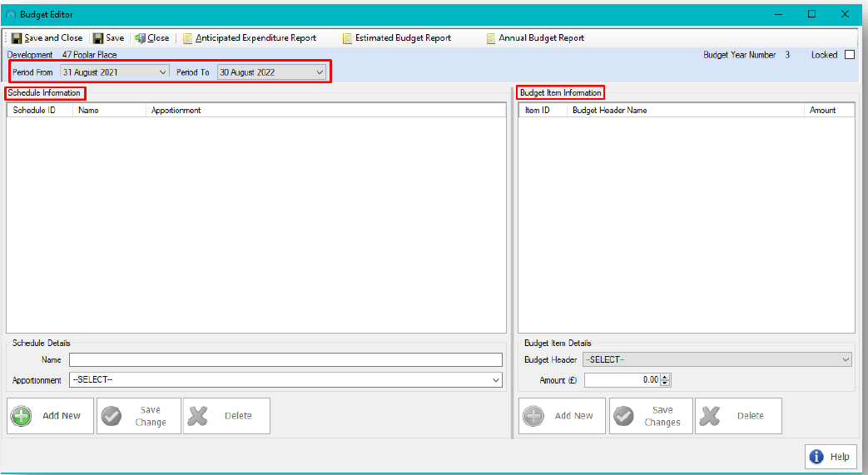Click the Item ID column header
Viewport: 868px width, 475px height.
point(543,110)
